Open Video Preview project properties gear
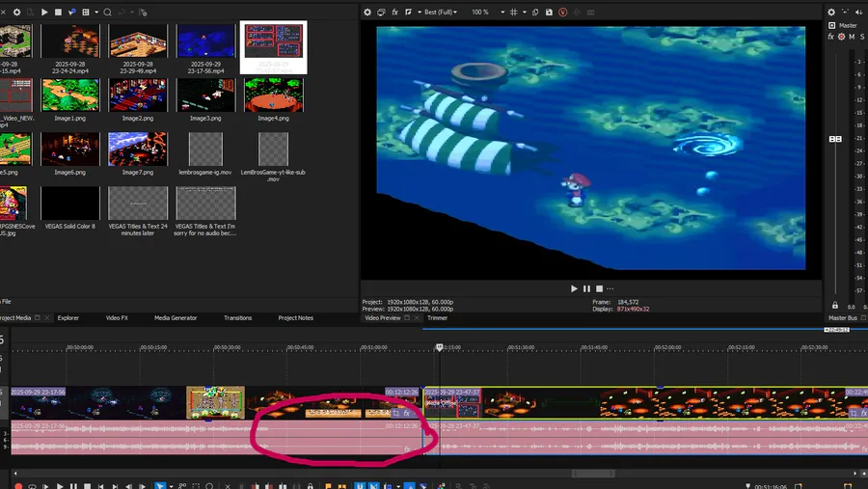 click(367, 13)
